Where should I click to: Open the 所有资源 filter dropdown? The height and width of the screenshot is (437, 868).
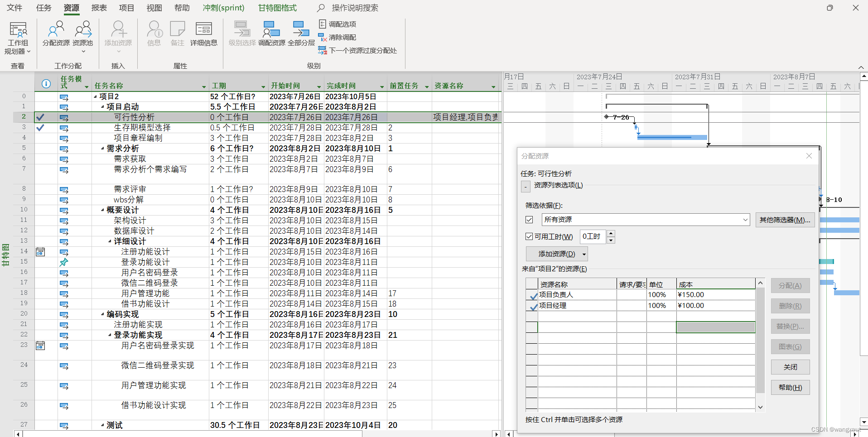point(745,220)
